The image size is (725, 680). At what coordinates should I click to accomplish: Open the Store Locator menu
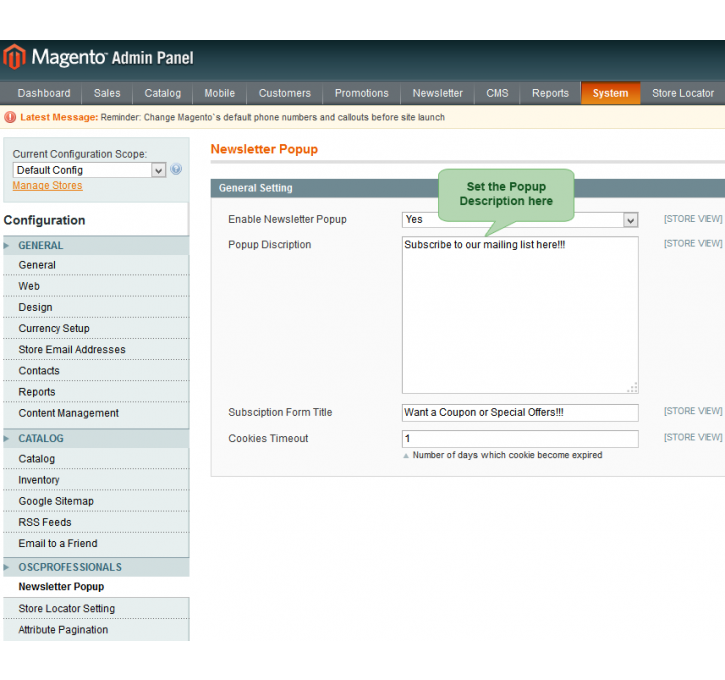(x=683, y=93)
